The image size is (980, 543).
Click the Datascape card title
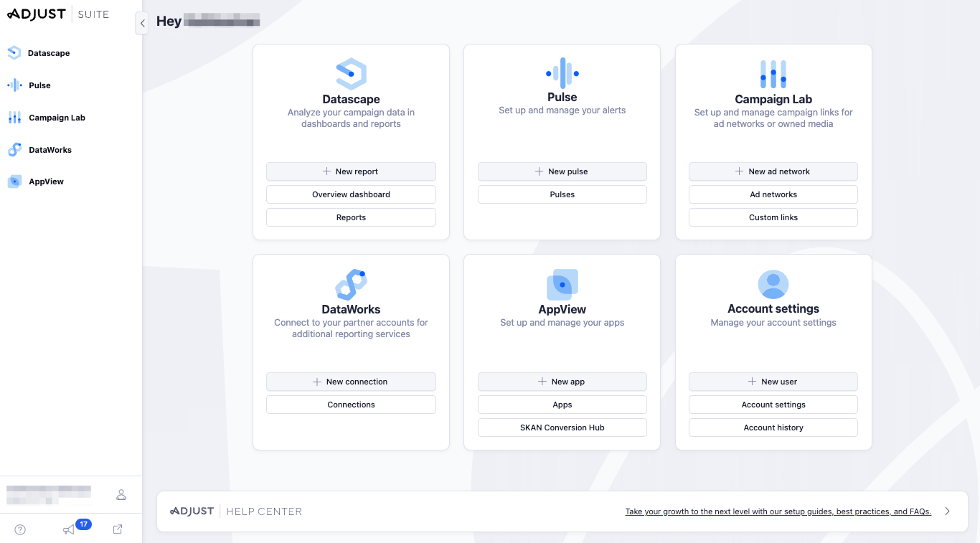click(x=351, y=99)
